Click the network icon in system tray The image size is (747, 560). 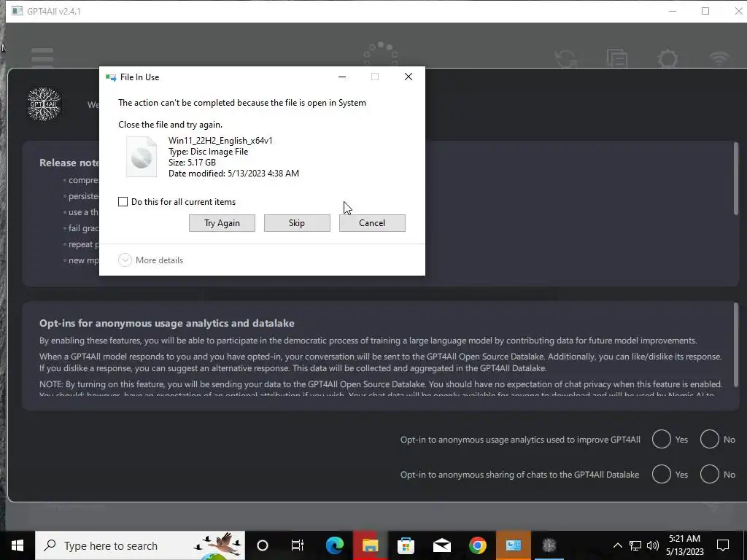click(635, 545)
